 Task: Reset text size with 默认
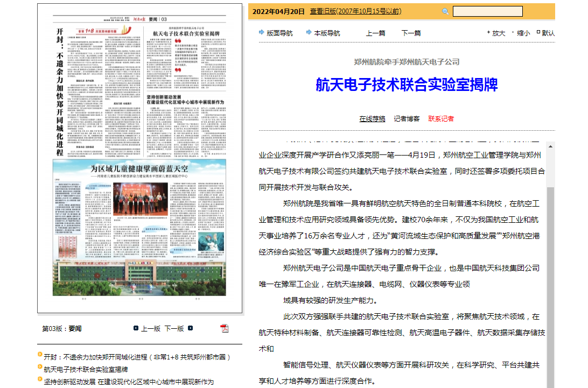(x=548, y=33)
